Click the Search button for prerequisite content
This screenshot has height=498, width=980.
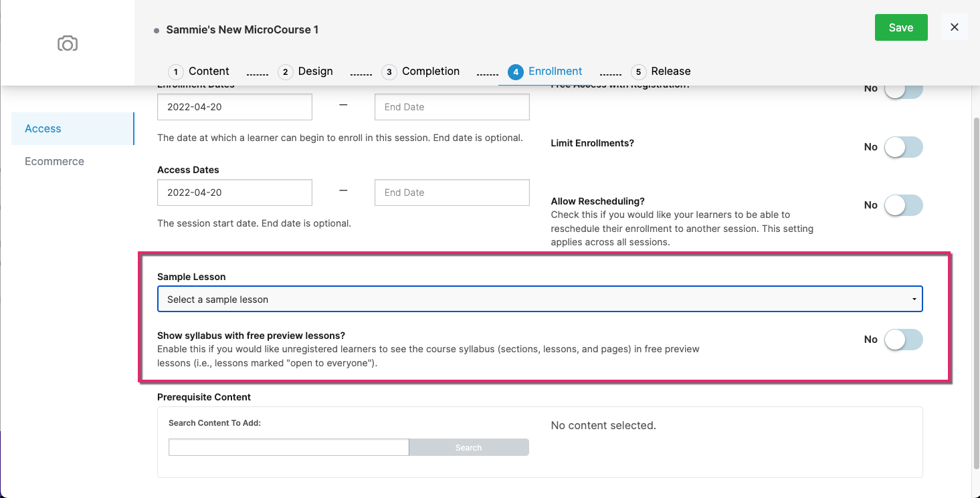click(468, 447)
